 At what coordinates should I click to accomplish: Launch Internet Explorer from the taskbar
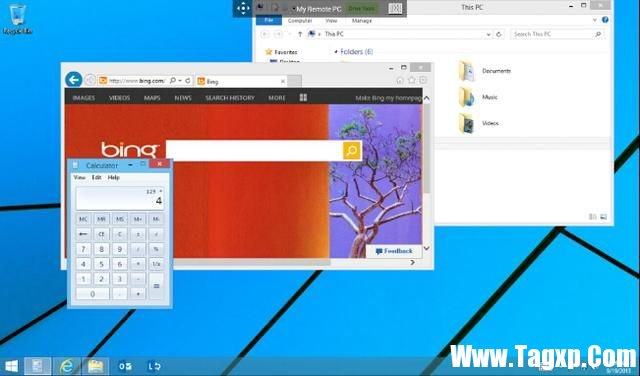pos(67,366)
